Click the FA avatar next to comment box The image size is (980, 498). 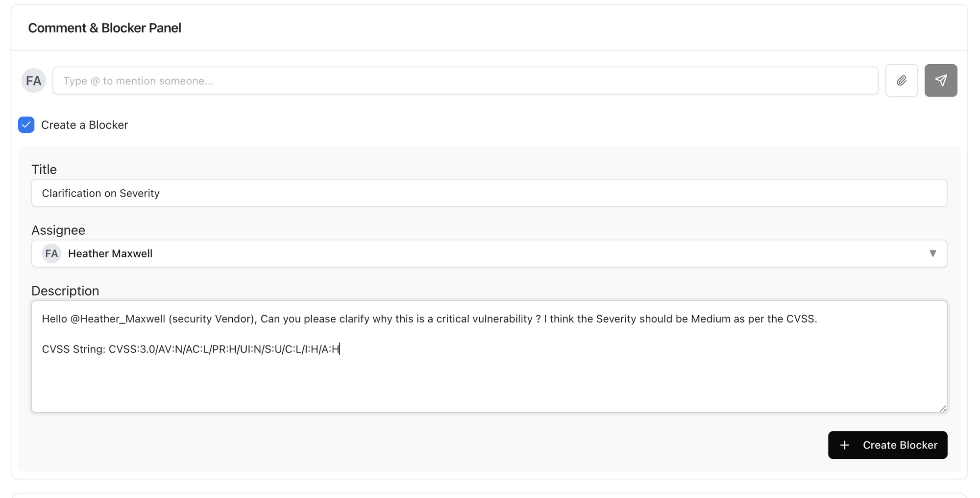tap(33, 80)
